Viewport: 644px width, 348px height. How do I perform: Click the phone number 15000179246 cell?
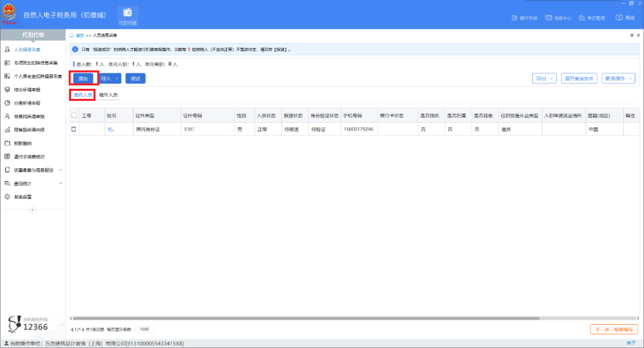pos(358,129)
